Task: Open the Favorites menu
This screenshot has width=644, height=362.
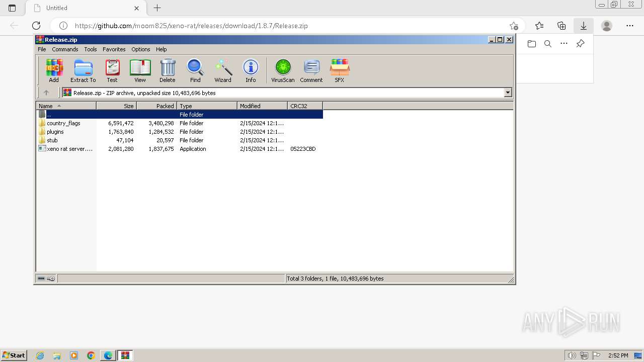Action: coord(114,49)
